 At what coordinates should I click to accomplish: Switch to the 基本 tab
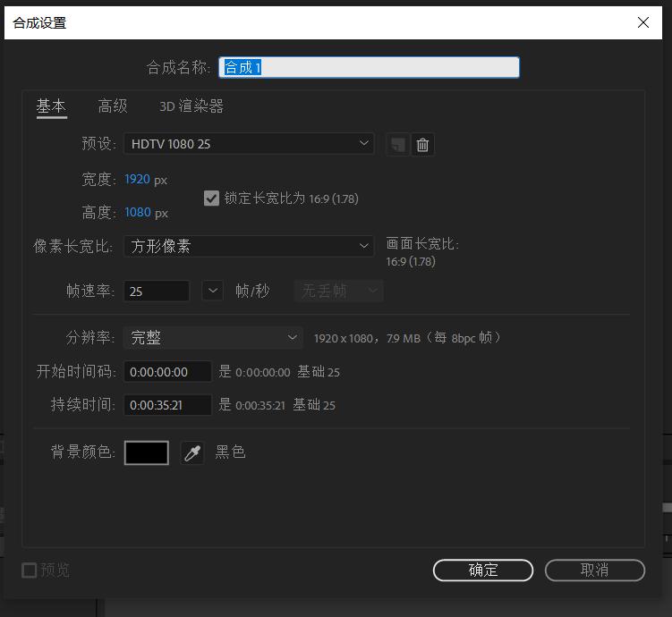pos(51,106)
